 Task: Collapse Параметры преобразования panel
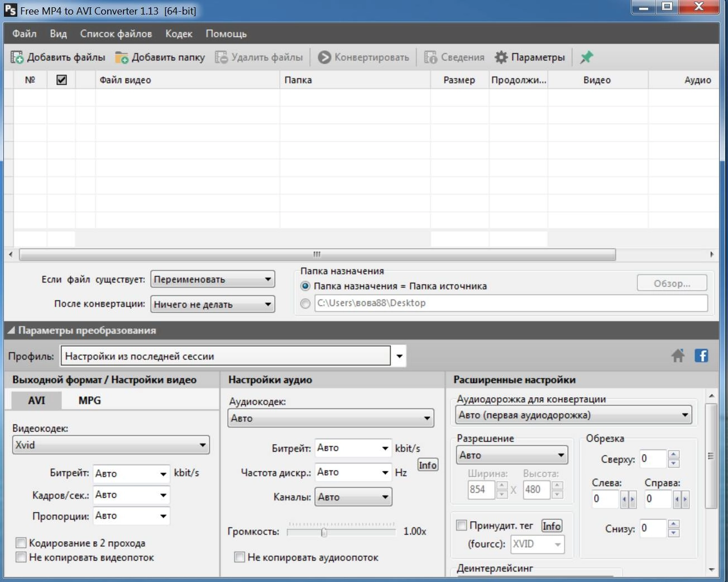coord(11,331)
